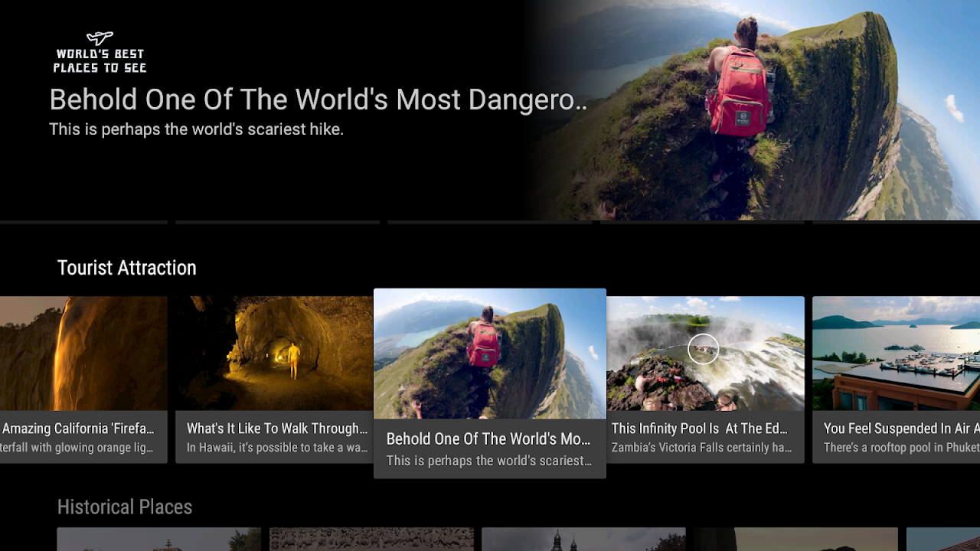Play the focused red backpack hiker card thumbnail
This screenshot has width=980, height=551.
pyautogui.click(x=489, y=354)
